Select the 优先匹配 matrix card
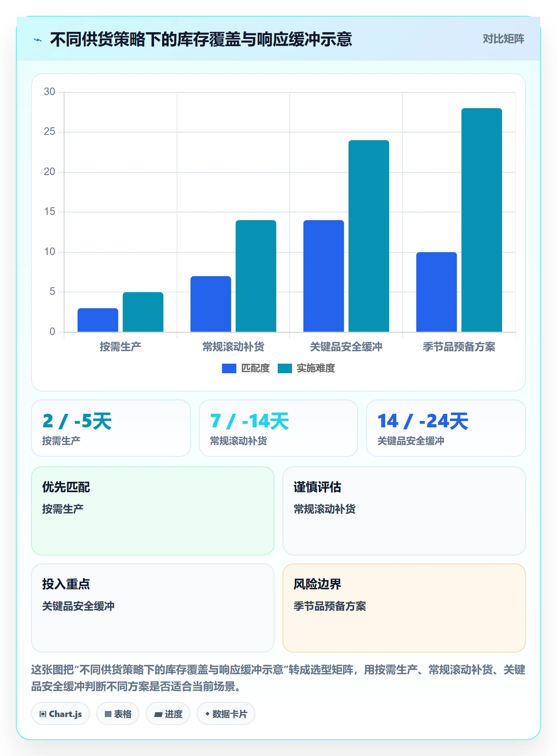The image size is (557, 756). click(x=153, y=511)
